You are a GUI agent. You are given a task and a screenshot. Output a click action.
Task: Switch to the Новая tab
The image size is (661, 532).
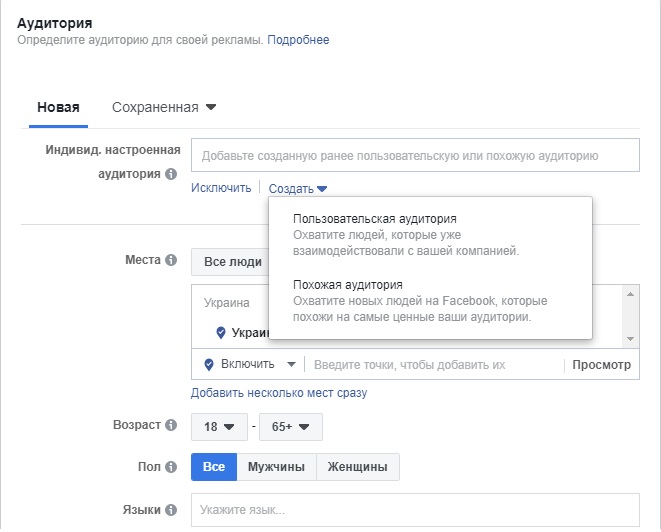[x=58, y=107]
